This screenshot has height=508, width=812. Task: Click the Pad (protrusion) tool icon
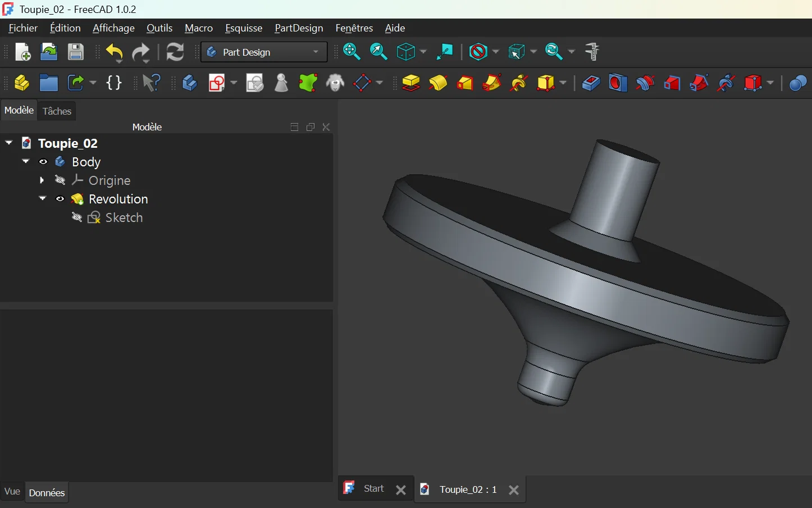[411, 83]
